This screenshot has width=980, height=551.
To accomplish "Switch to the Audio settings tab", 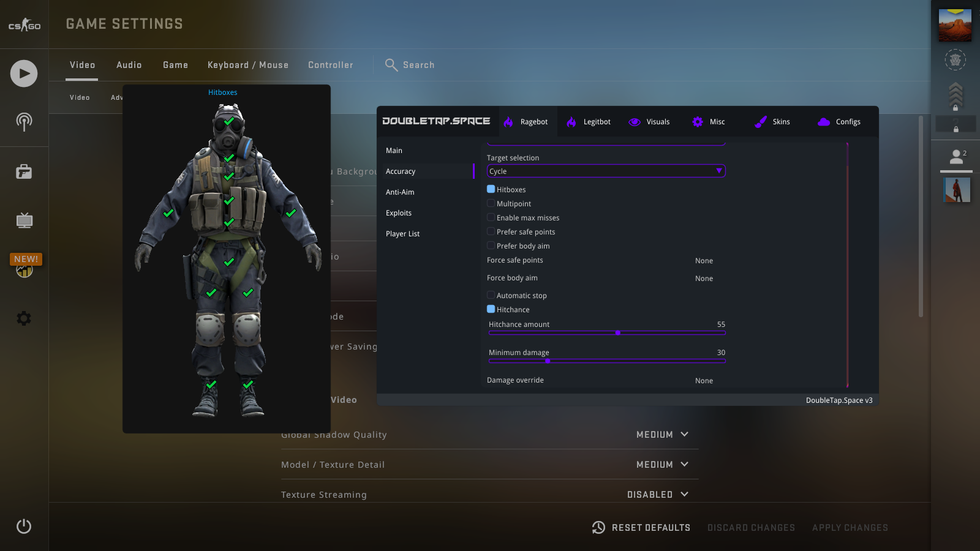I will pyautogui.click(x=129, y=65).
